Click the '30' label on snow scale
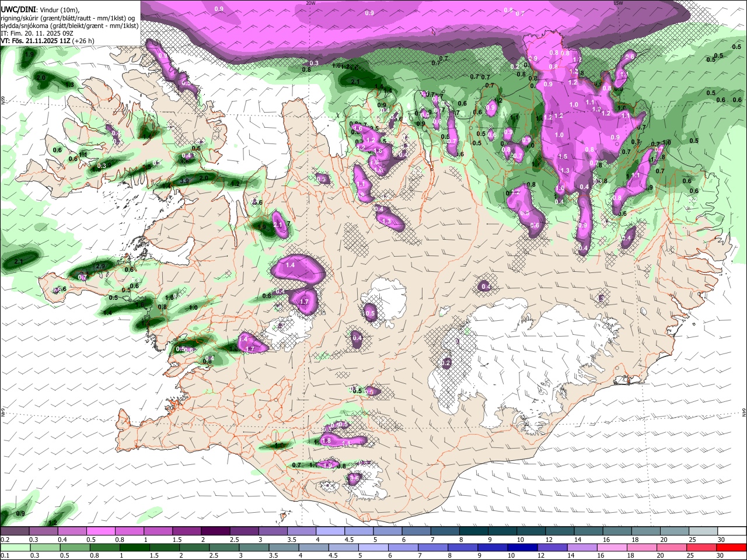This screenshot has width=747, height=560. (x=721, y=540)
